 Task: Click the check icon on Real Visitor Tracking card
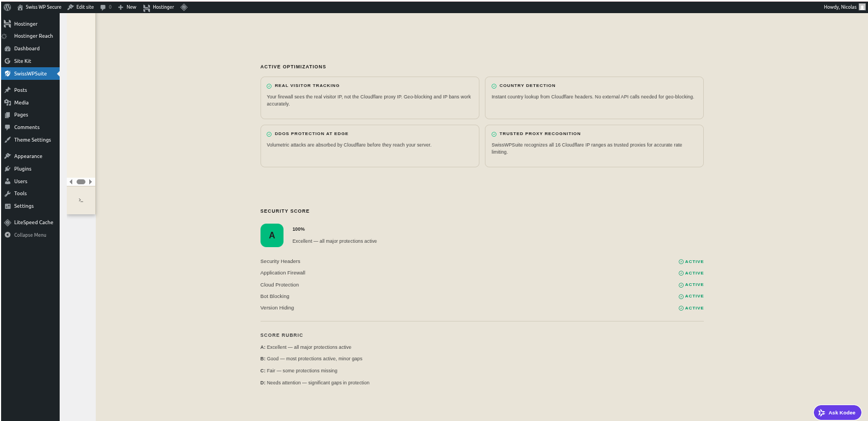tap(269, 86)
